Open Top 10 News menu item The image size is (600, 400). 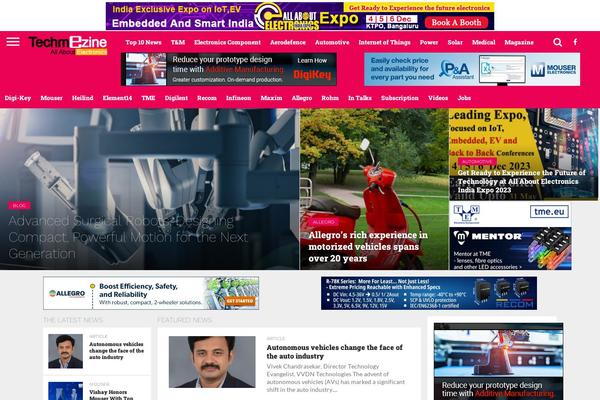143,42
